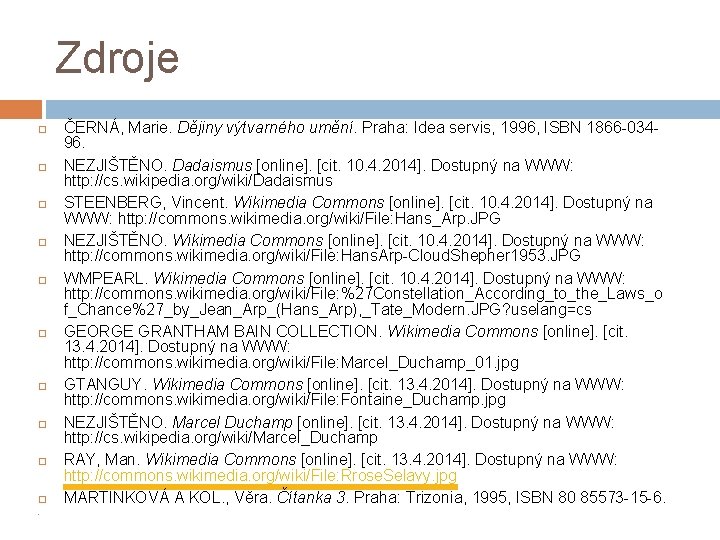Select the STEENBERG, Vincent citation line
This screenshot has width=720, height=540.
[x=358, y=202]
